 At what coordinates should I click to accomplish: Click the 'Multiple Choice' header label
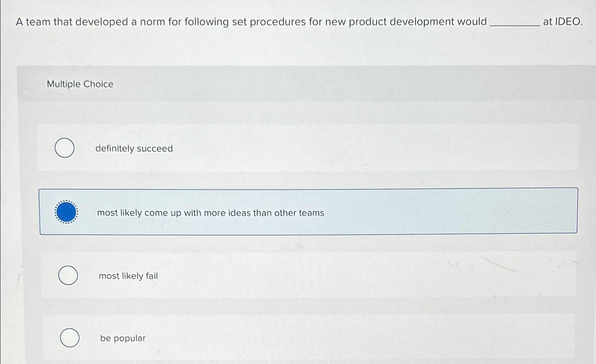coord(79,84)
